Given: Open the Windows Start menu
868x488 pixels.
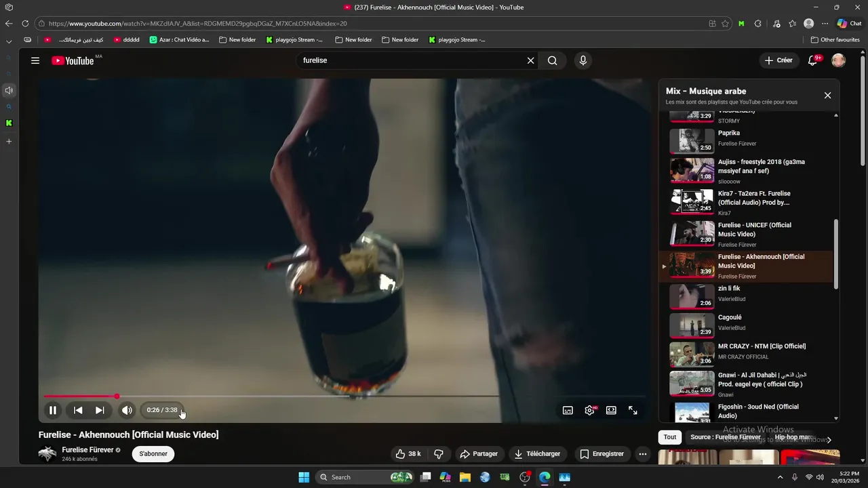Looking at the screenshot, I should 304,477.
